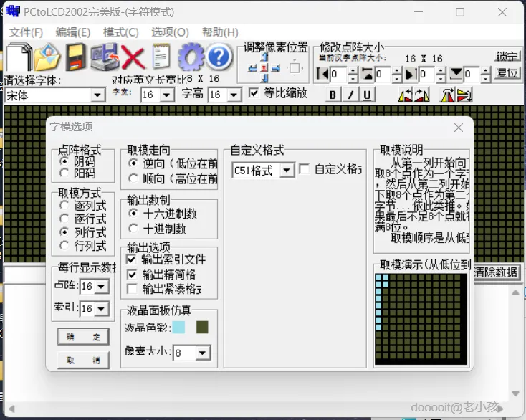Open options via the gear icon
Screen dimensions: 526x420
click(x=191, y=57)
